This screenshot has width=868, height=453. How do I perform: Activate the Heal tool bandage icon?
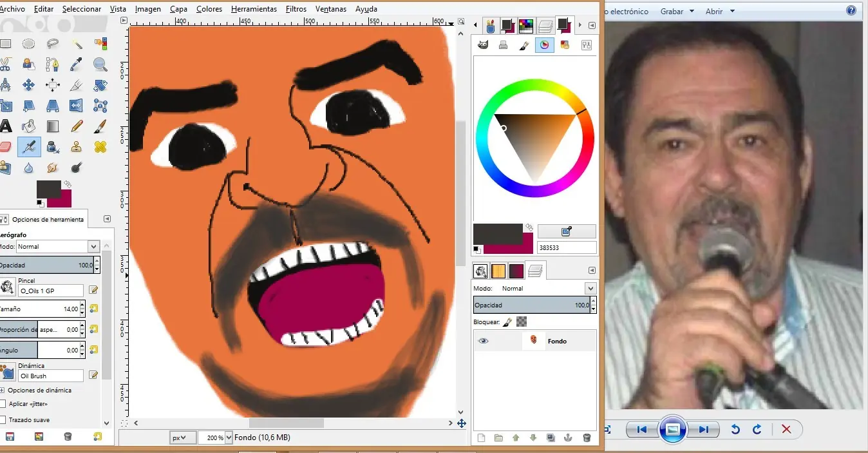[x=100, y=147]
